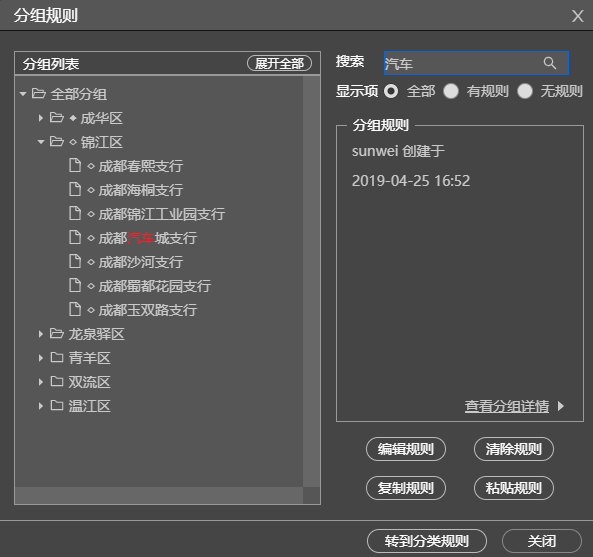The height and width of the screenshot is (557, 593).
Task: Click the 青羊区 folder icon
Action: tap(57, 357)
